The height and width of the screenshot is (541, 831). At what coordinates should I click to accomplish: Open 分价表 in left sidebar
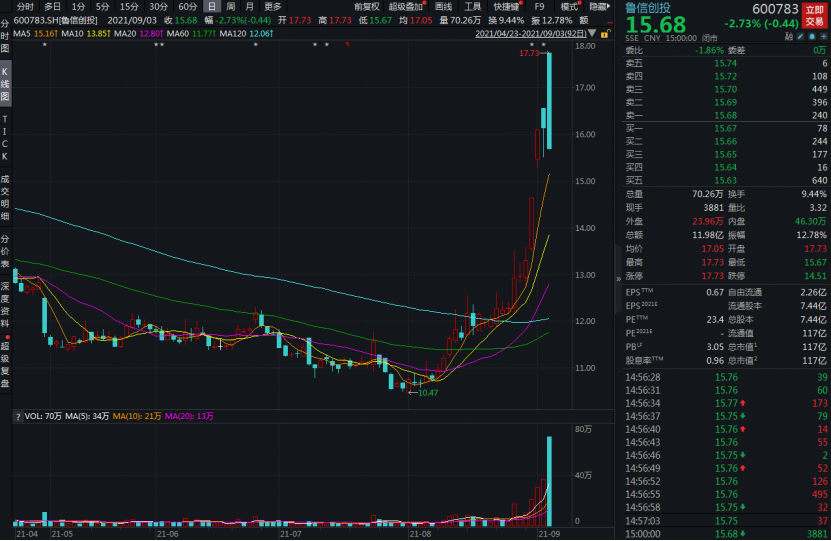[x=5, y=251]
